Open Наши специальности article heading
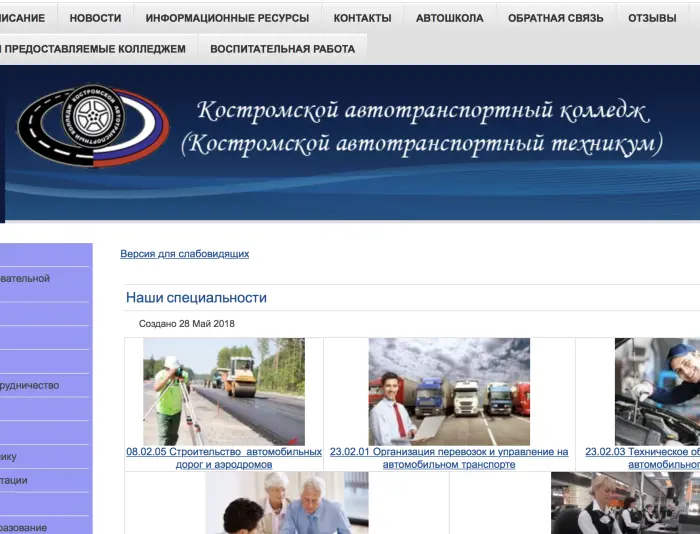Viewport: 700px width, 534px height. pos(196,298)
